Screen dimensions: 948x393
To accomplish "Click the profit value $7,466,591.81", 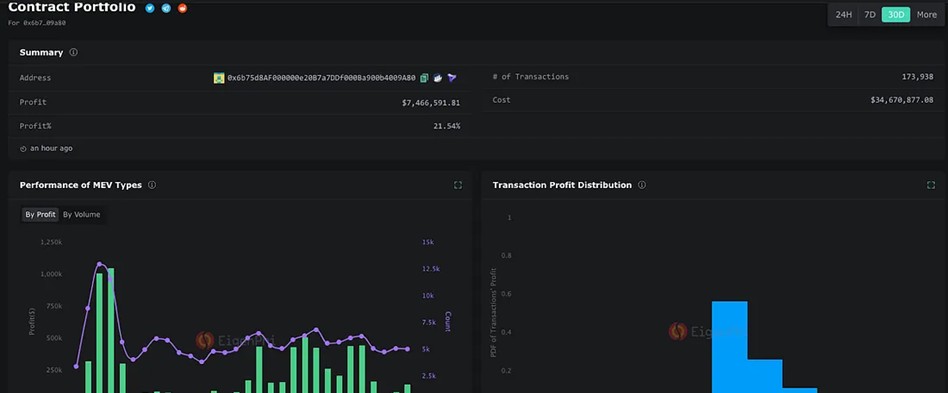I will [x=431, y=103].
